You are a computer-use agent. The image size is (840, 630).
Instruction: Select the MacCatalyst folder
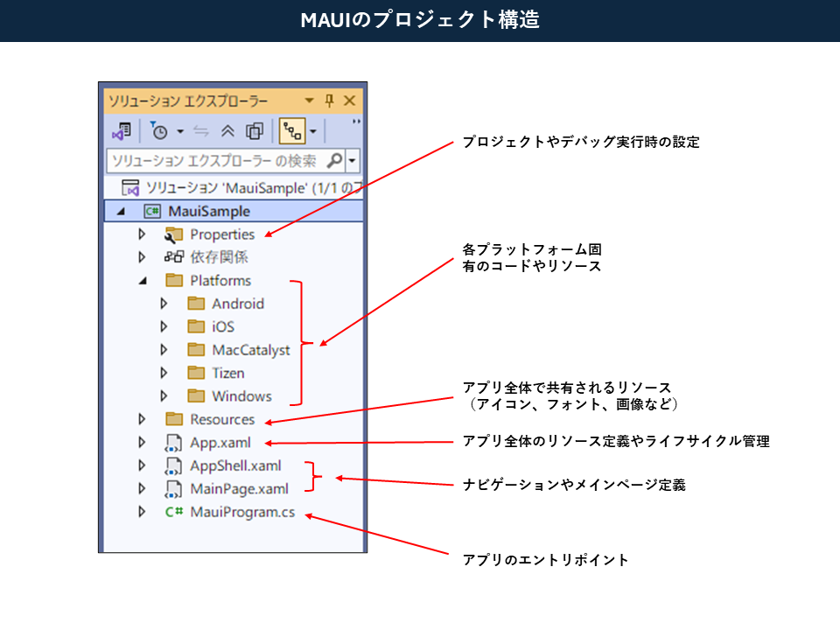[251, 350]
